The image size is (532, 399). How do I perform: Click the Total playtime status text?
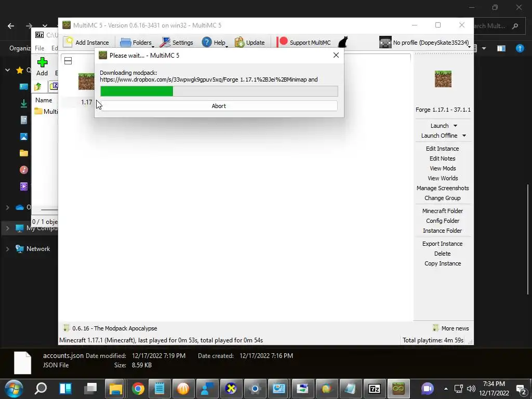click(x=433, y=340)
